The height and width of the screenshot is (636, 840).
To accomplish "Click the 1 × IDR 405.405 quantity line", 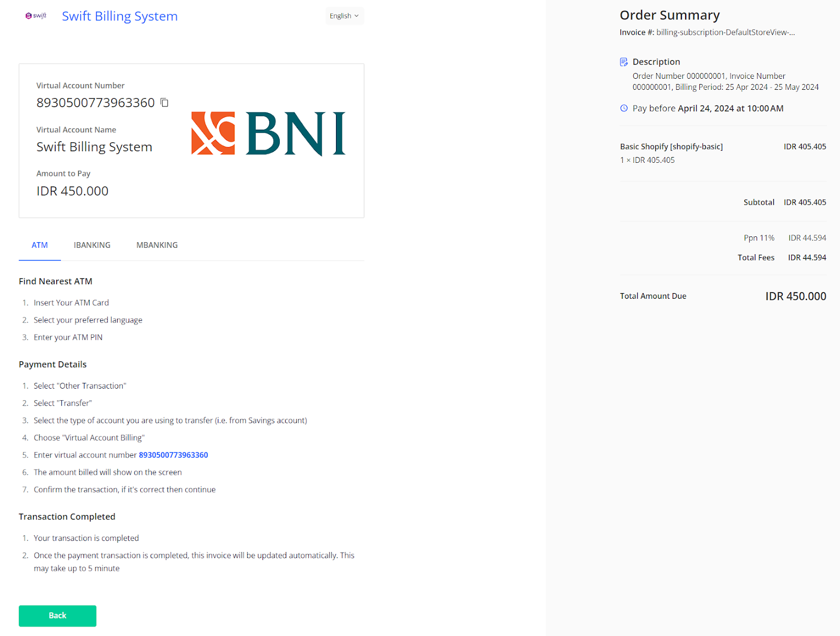I will pyautogui.click(x=647, y=160).
